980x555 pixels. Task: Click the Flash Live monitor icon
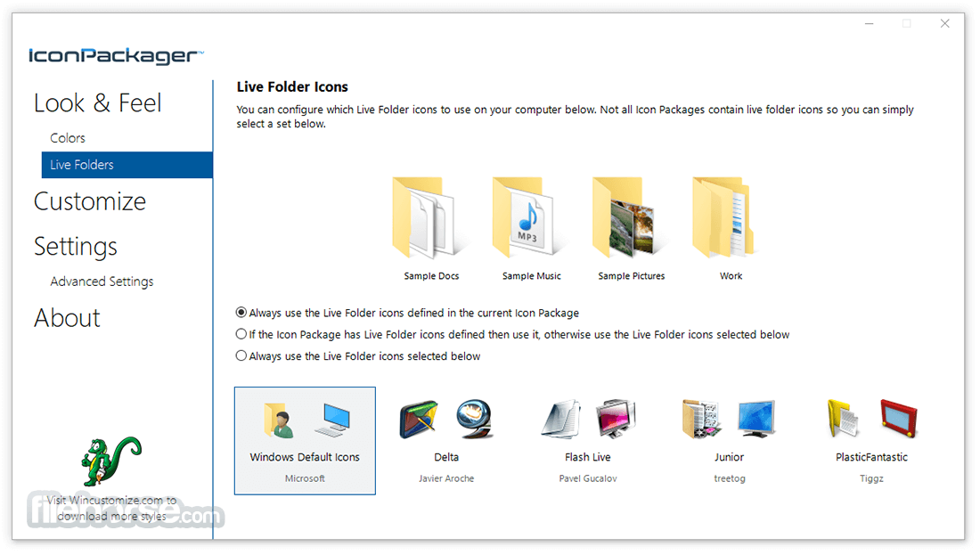[x=613, y=419]
